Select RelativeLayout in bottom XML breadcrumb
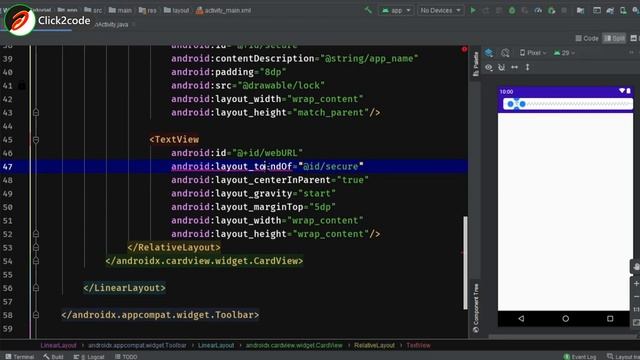Viewport: 640px width, 360px height. [374, 345]
